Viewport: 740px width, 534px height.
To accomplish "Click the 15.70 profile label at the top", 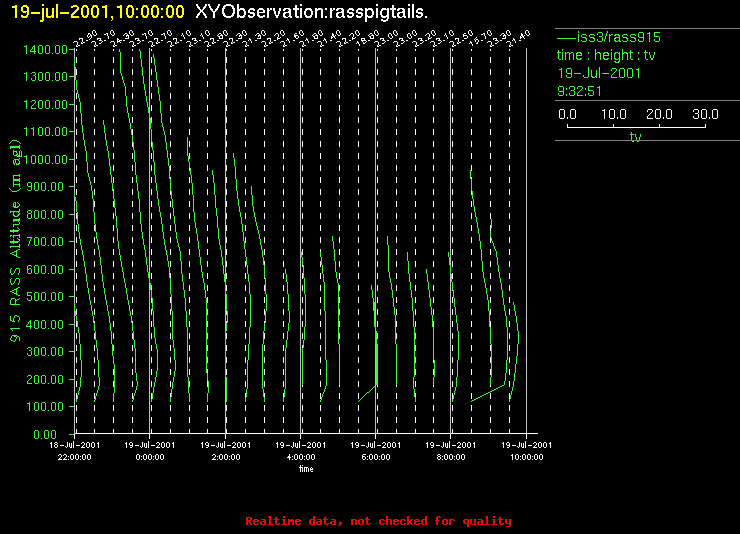I will [480, 39].
